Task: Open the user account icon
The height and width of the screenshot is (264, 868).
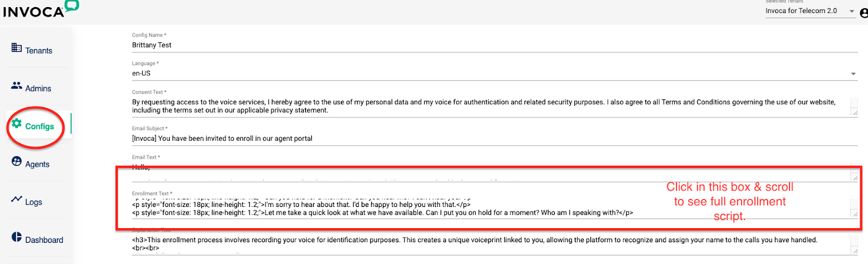Action: tap(864, 12)
